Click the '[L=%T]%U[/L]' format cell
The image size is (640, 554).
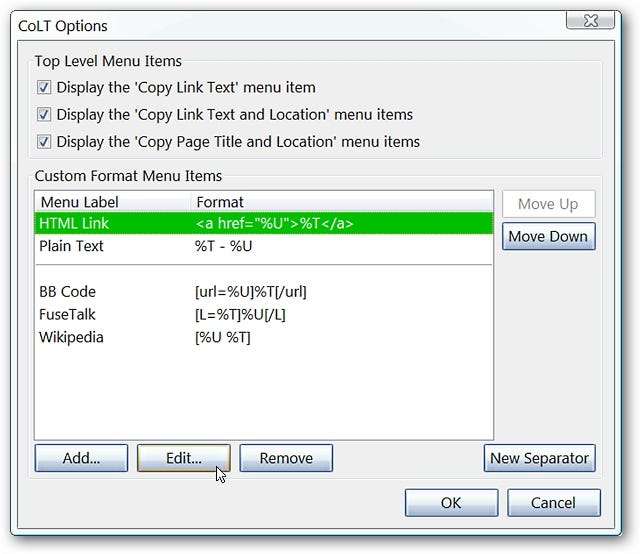point(240,315)
